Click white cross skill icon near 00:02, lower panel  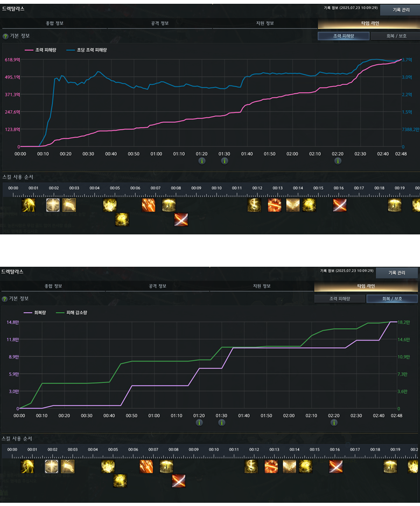pos(51,466)
